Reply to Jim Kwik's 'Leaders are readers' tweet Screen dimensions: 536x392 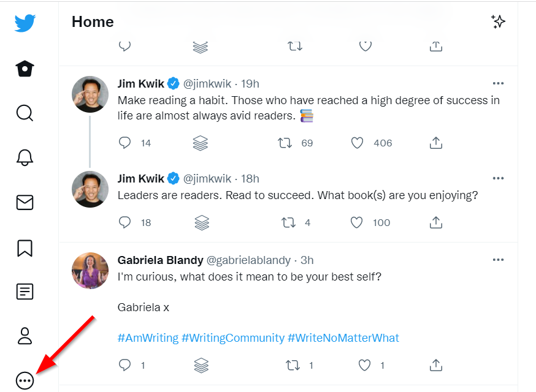(124, 222)
